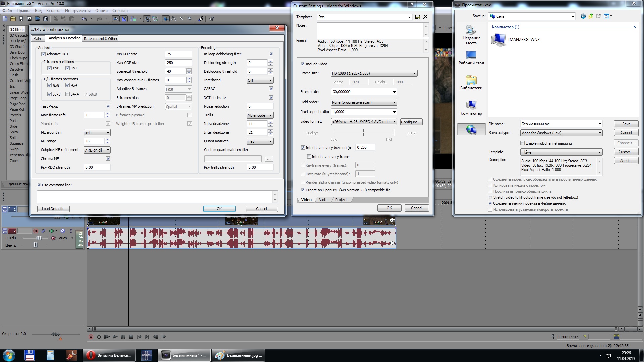Open the Инструменты menu
The image size is (644, 362).
click(77, 11)
